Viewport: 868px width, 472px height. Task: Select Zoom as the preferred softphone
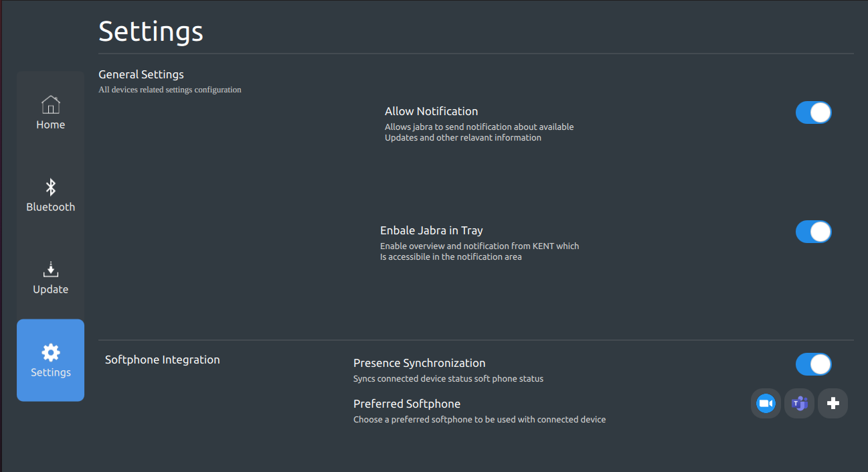766,403
